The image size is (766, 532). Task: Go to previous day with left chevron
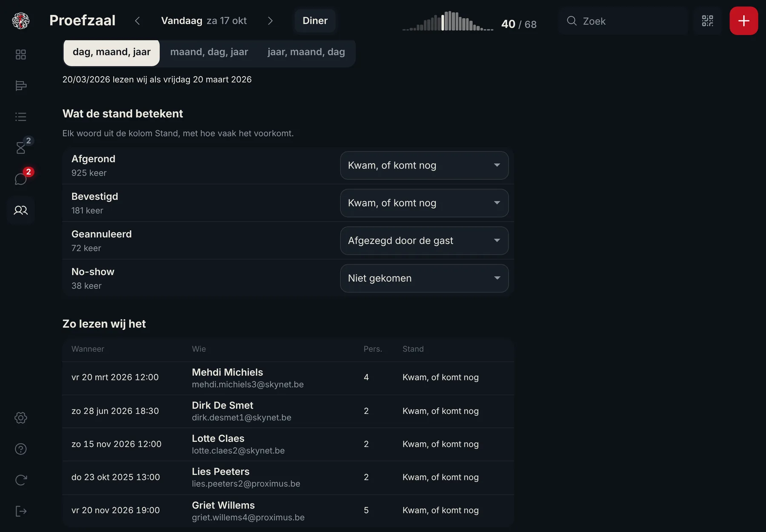pos(137,20)
